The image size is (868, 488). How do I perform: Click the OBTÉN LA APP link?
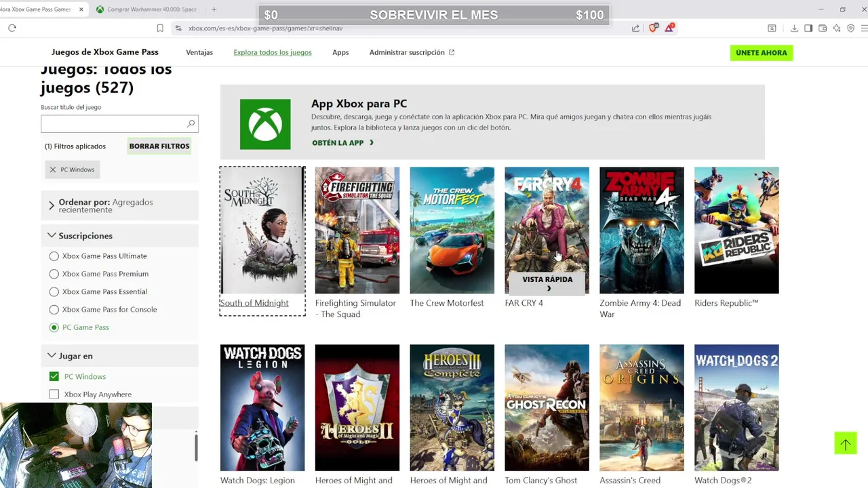tap(342, 143)
